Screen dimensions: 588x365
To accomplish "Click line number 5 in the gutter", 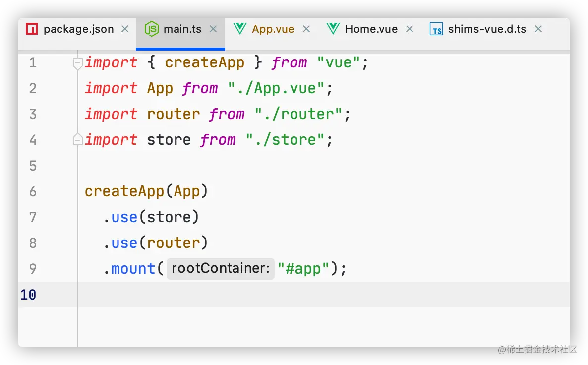I will pos(33,166).
